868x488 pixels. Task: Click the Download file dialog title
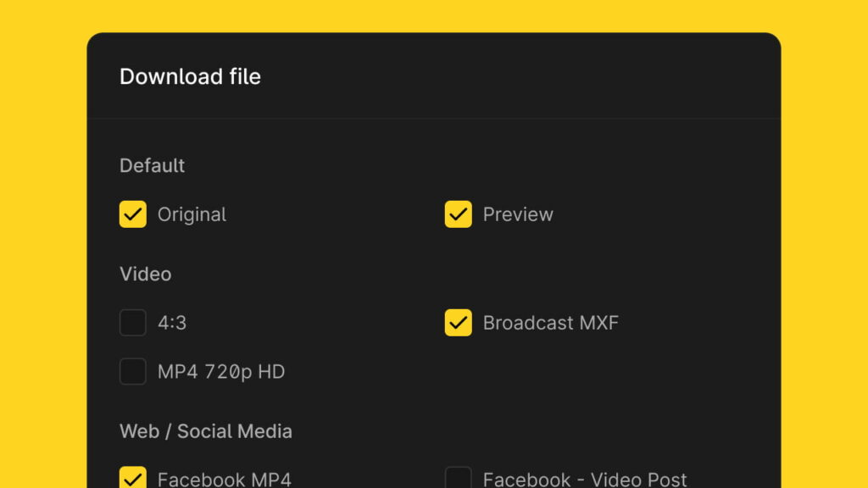[x=190, y=76]
